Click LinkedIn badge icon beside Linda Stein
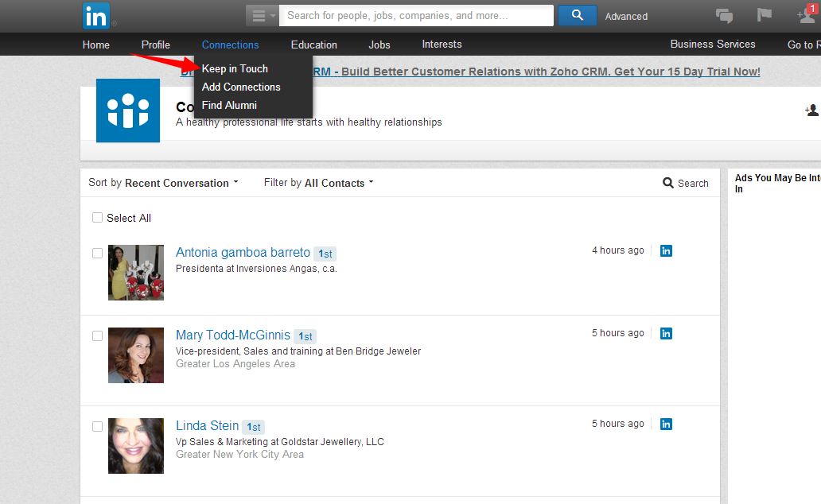821x504 pixels. click(667, 425)
